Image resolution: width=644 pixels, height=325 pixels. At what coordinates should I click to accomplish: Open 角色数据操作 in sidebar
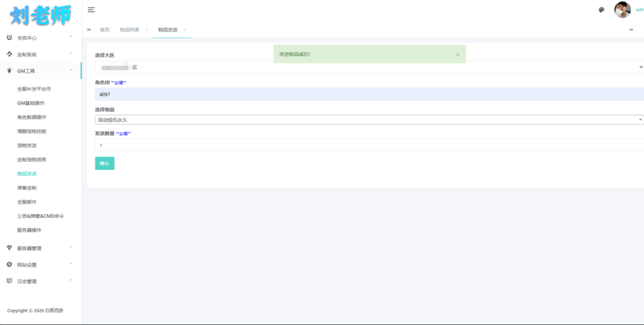[31, 118]
